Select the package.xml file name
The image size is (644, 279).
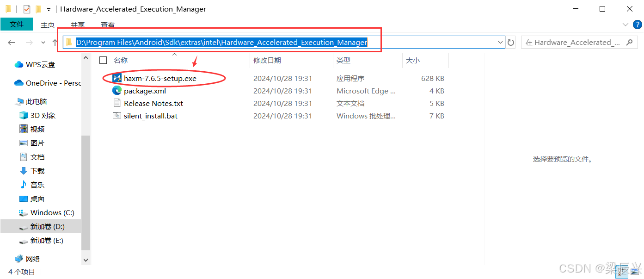(145, 91)
